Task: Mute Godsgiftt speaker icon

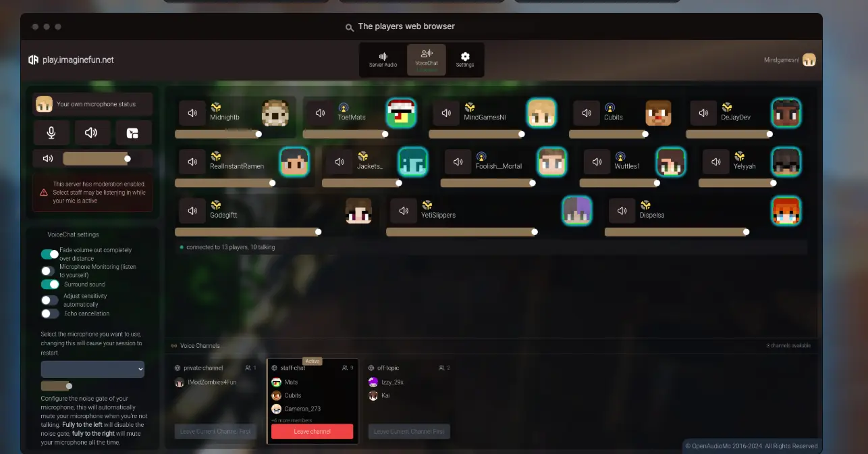Action: tap(192, 211)
